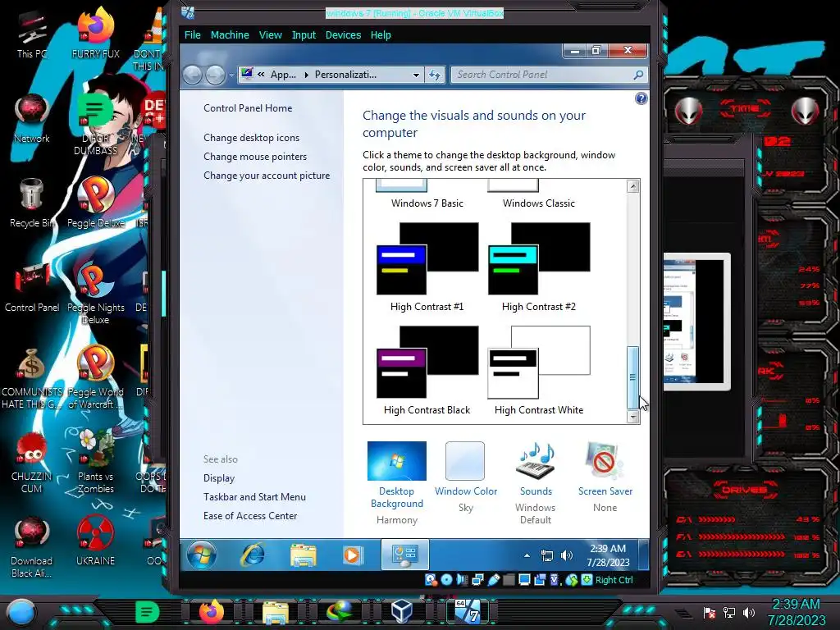Show hidden guest tray icons arrow
840x630 pixels.
point(527,555)
